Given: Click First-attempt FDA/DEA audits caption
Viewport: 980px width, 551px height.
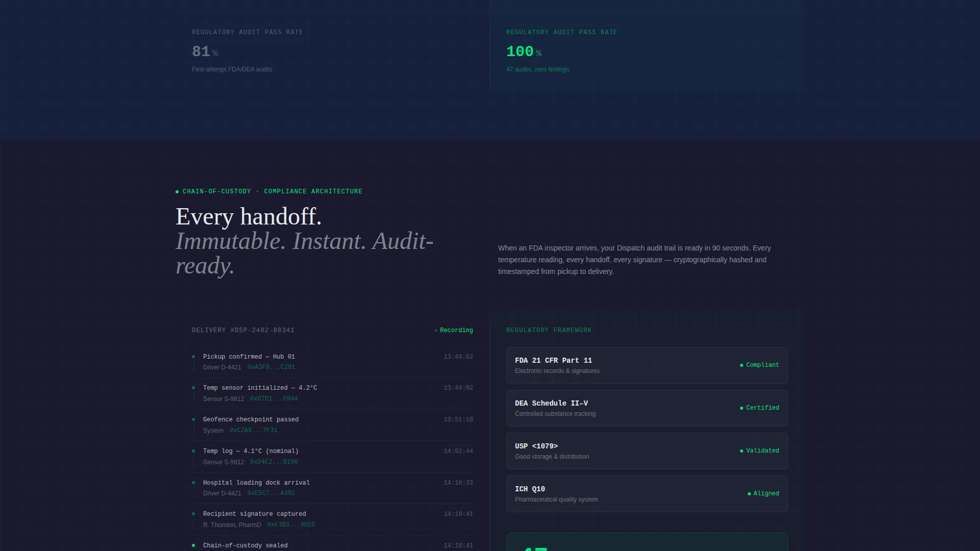Looking at the screenshot, I should click(232, 69).
